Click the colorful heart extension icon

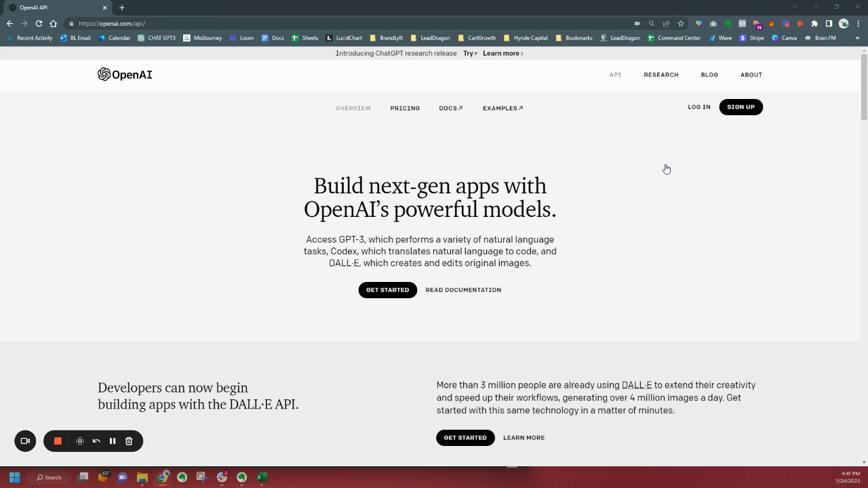[699, 23]
